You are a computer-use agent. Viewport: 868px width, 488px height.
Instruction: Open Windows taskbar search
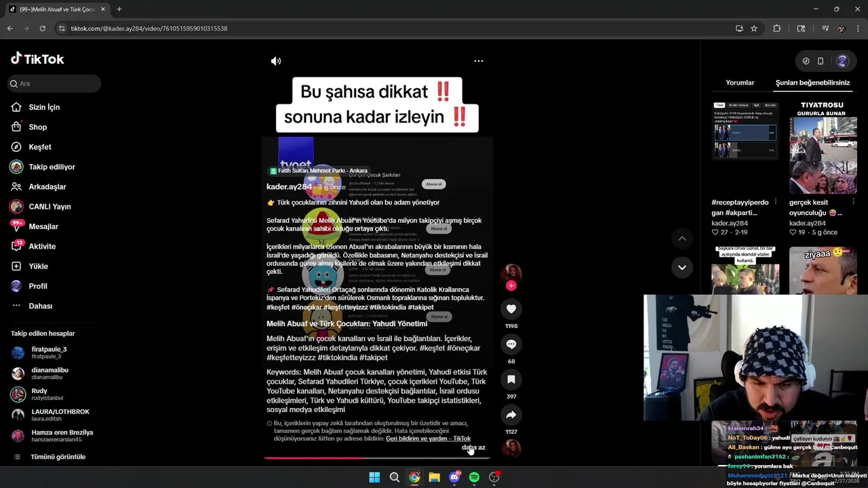pyautogui.click(x=394, y=477)
